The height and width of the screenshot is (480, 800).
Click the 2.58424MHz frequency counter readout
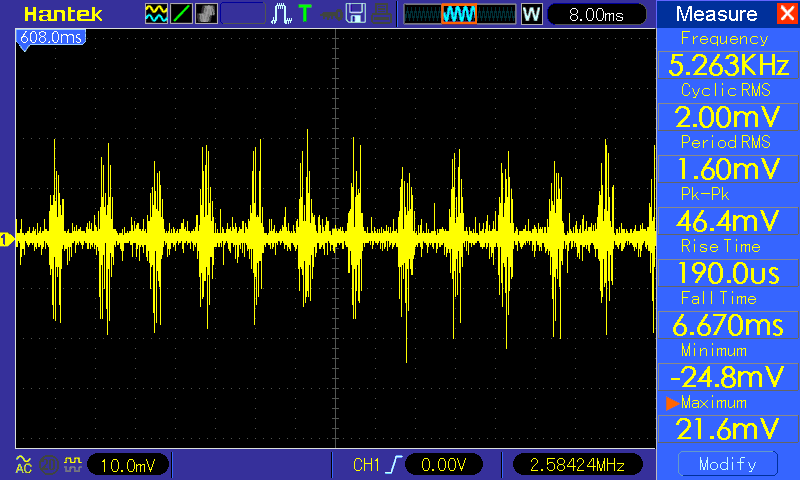[x=578, y=465]
